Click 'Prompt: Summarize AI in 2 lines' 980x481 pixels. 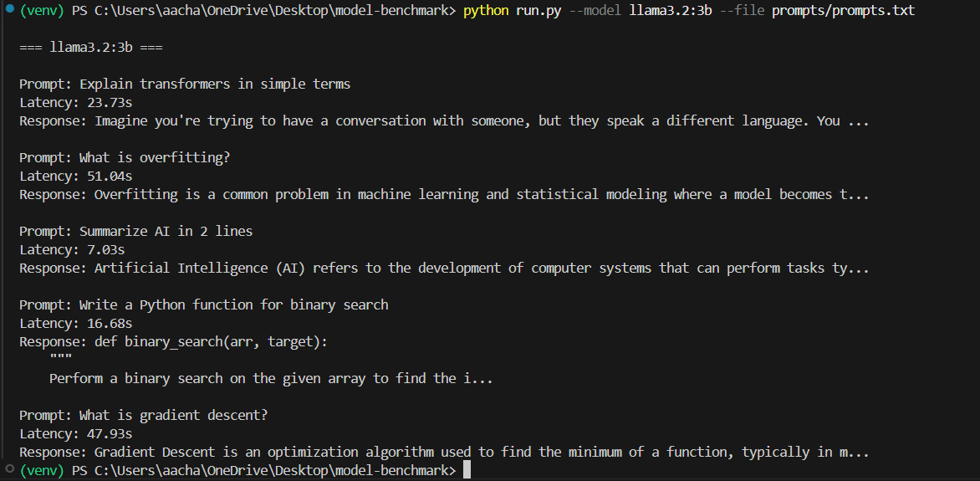[136, 232]
